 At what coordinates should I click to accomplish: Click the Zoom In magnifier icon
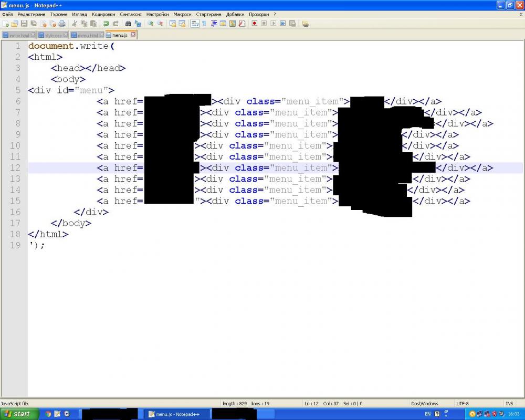[x=150, y=24]
